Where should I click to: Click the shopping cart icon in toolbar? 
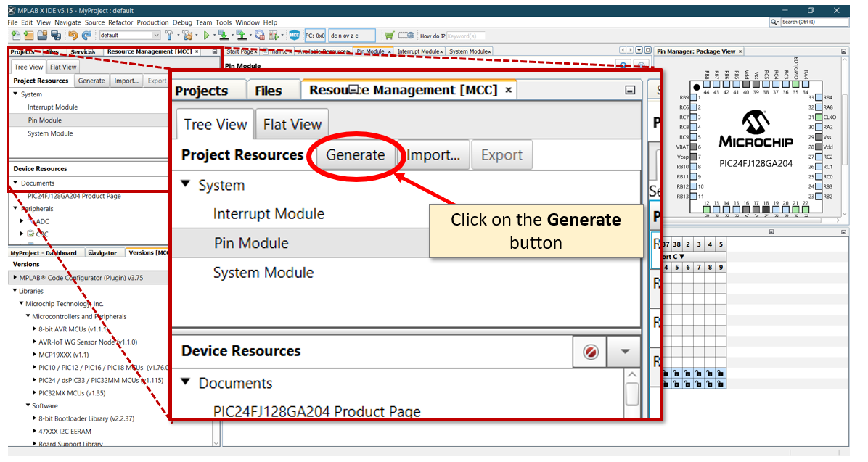(x=390, y=35)
